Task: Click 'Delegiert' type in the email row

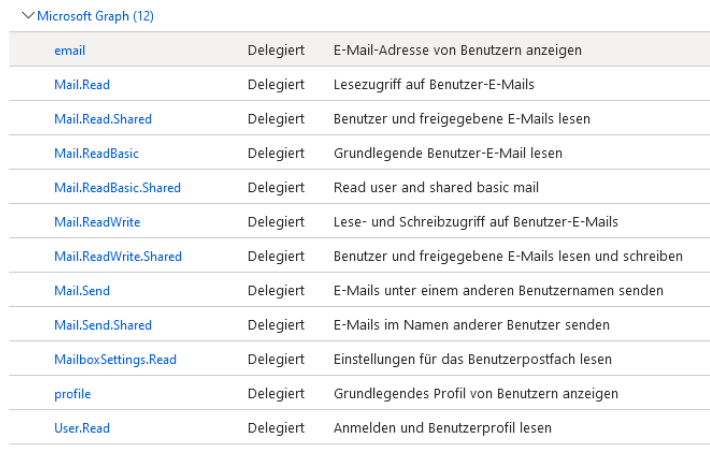Action: coord(276,50)
